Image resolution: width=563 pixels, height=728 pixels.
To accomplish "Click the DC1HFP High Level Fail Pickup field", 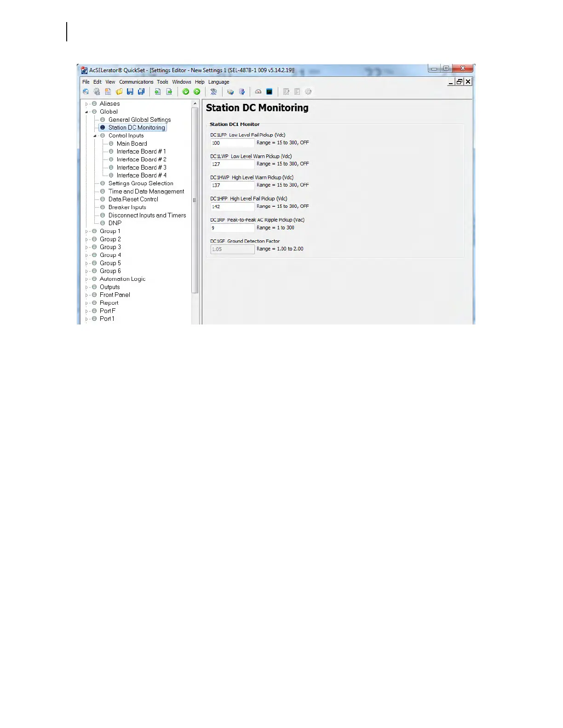I will pos(232,206).
